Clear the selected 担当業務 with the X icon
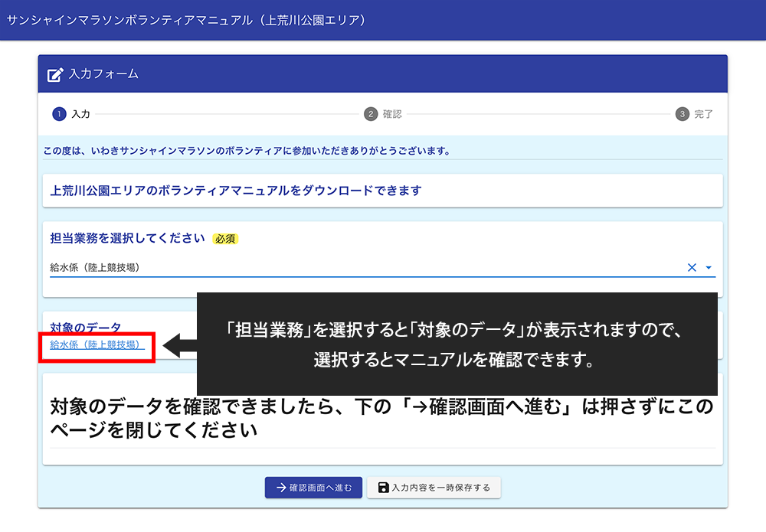This screenshot has width=766, height=532. click(692, 267)
